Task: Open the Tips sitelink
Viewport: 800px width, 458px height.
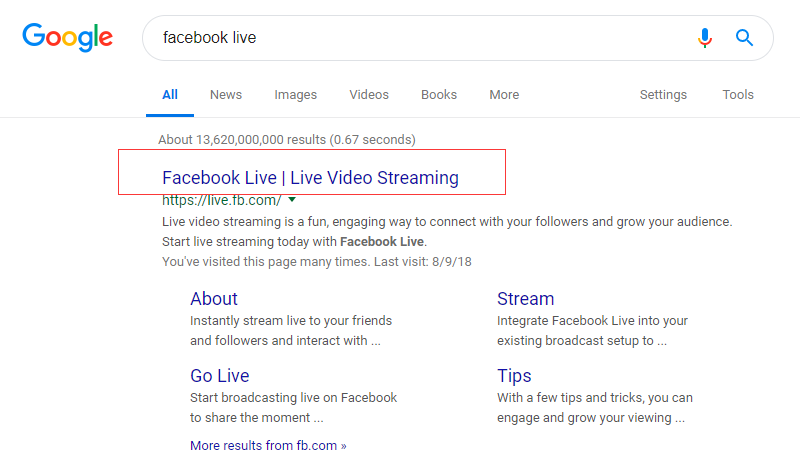Action: click(x=514, y=376)
